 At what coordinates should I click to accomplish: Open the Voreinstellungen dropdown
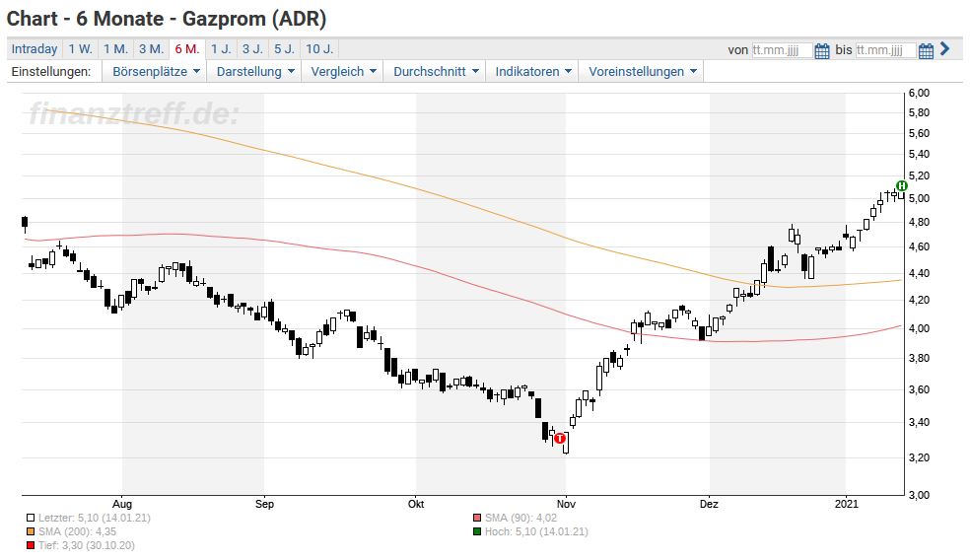pyautogui.click(x=642, y=72)
